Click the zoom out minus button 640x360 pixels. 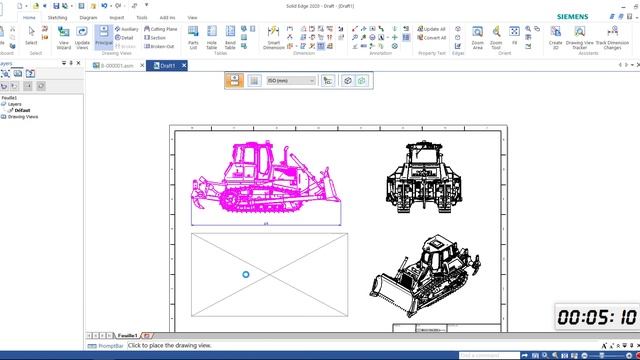pos(584,356)
